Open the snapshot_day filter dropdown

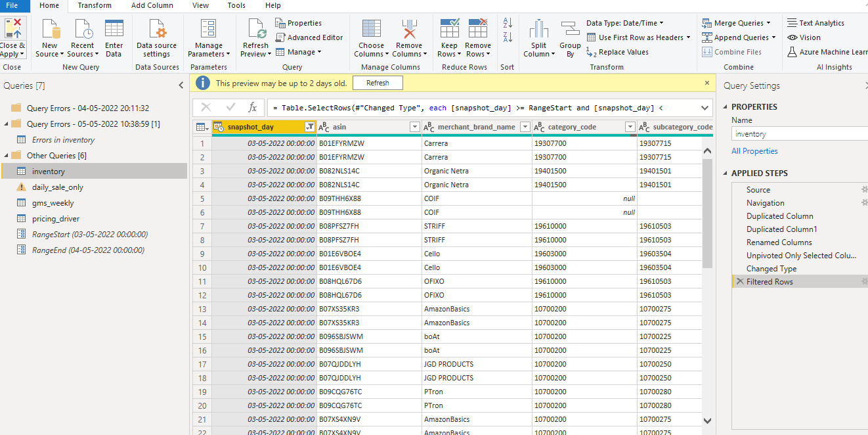310,127
